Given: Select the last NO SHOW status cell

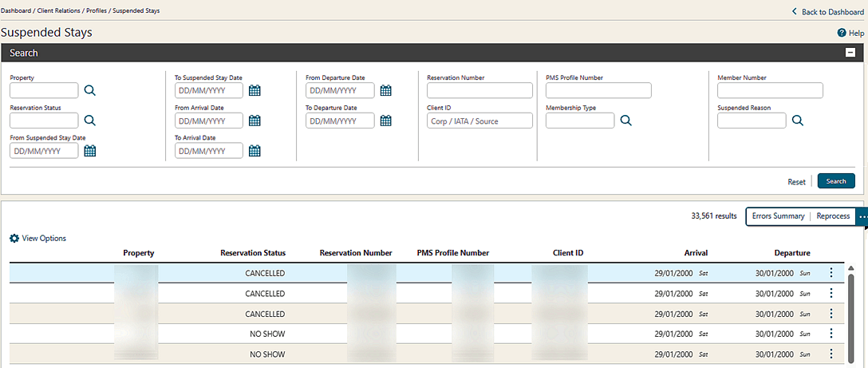Looking at the screenshot, I should [267, 354].
